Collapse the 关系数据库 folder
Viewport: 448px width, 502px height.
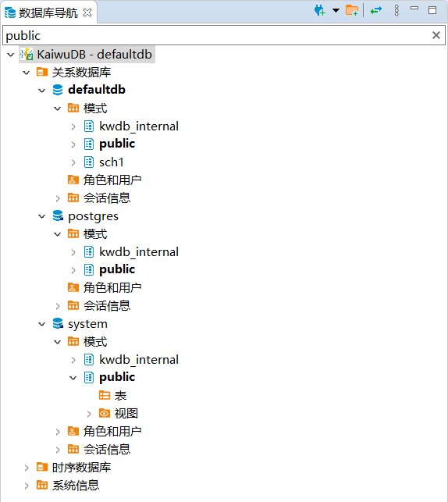[27, 73]
